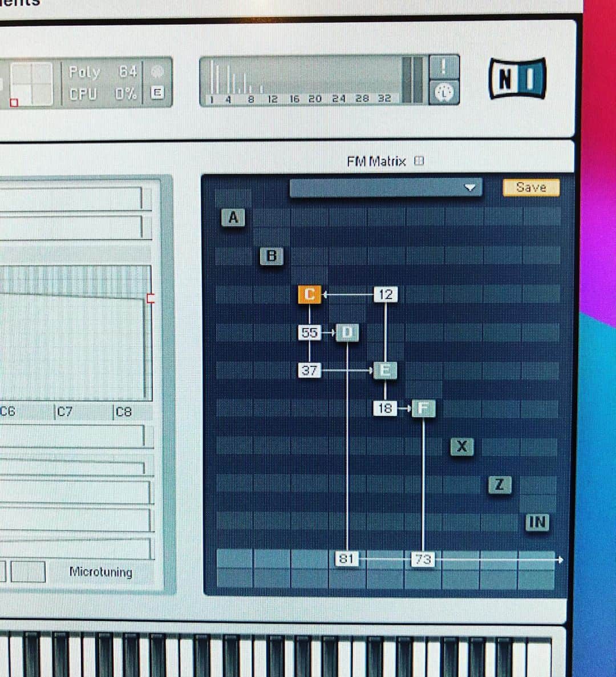Click the round indicator beside Poly 64
Screen dimensions: 616x677
[x=157, y=72]
